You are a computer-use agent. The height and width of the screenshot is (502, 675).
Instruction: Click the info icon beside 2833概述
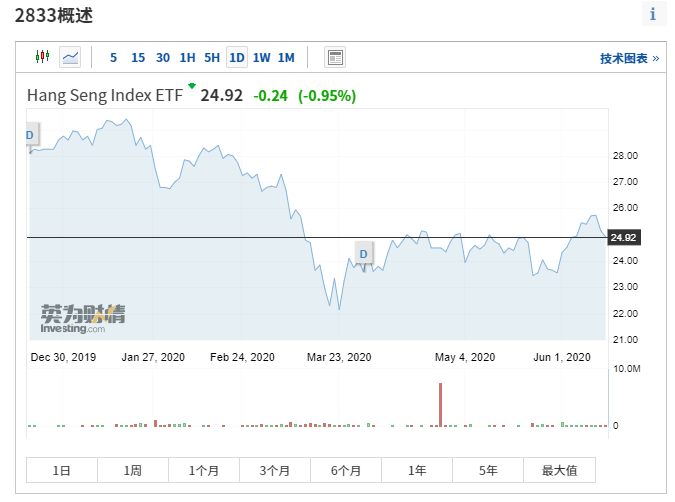pyautogui.click(x=654, y=14)
